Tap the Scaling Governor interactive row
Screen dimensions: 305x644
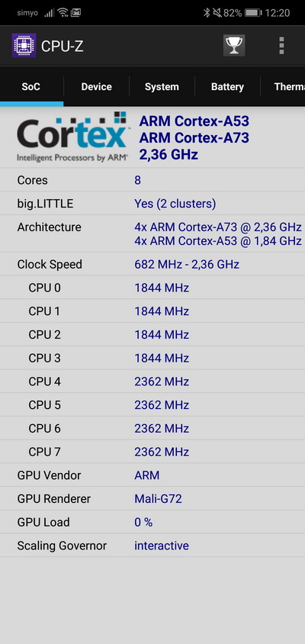[x=152, y=546]
